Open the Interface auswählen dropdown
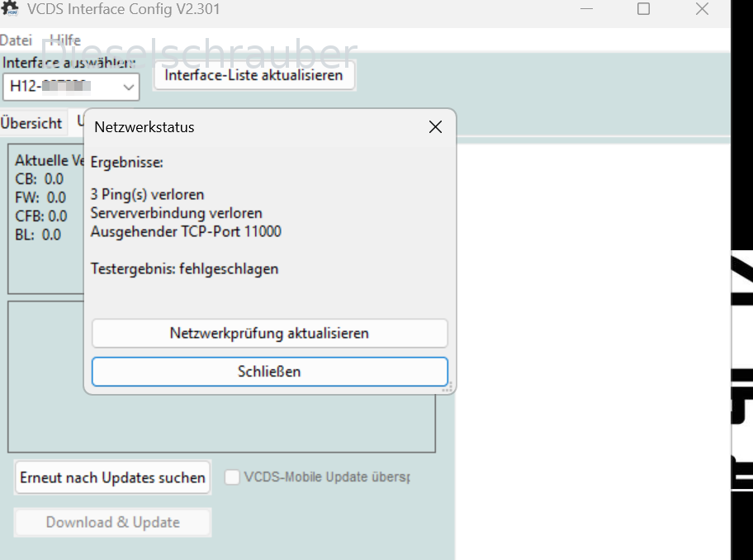Image resolution: width=753 pixels, height=560 pixels. pos(71,87)
